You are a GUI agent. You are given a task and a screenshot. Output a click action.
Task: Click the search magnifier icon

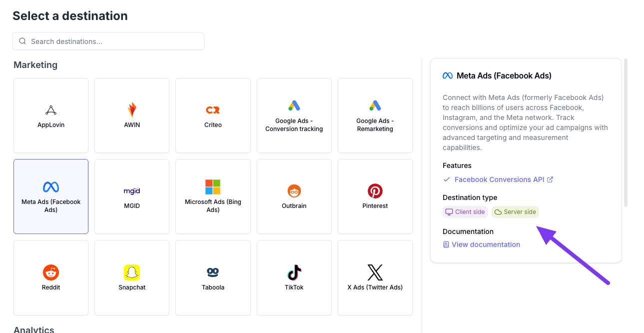(x=22, y=41)
